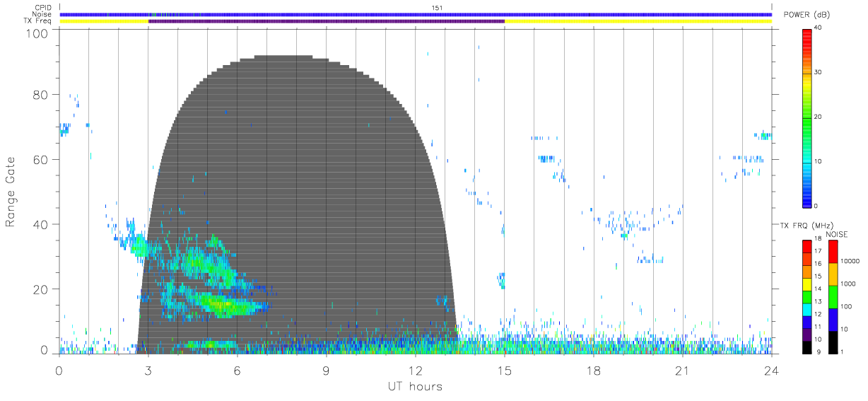Image resolution: width=868 pixels, height=401 pixels.
Task: Click the 20 label on power colorbar
Action: click(818, 117)
